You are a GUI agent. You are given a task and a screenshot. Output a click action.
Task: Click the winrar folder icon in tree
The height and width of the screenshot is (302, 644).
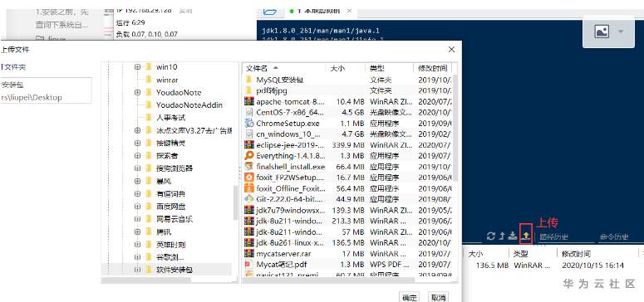[149, 80]
